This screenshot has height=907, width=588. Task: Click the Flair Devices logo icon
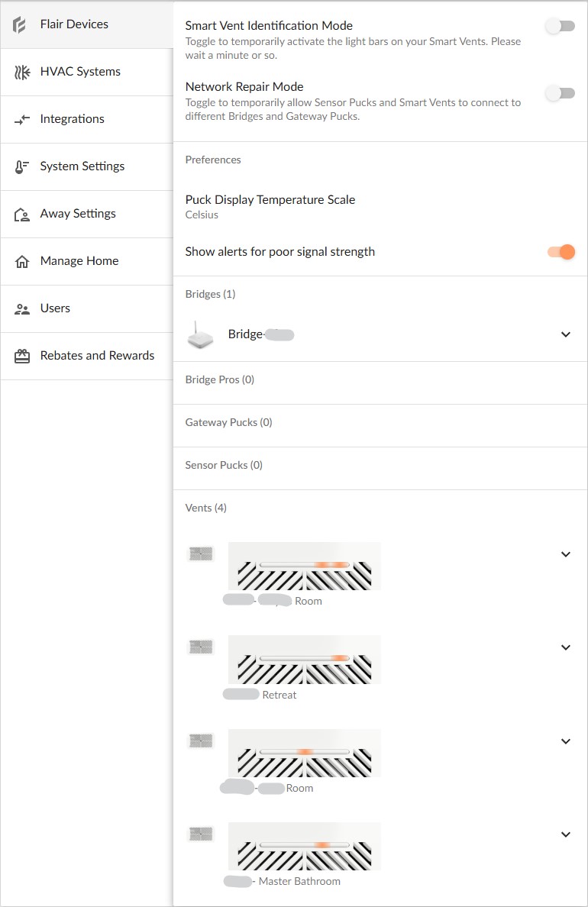click(x=21, y=24)
